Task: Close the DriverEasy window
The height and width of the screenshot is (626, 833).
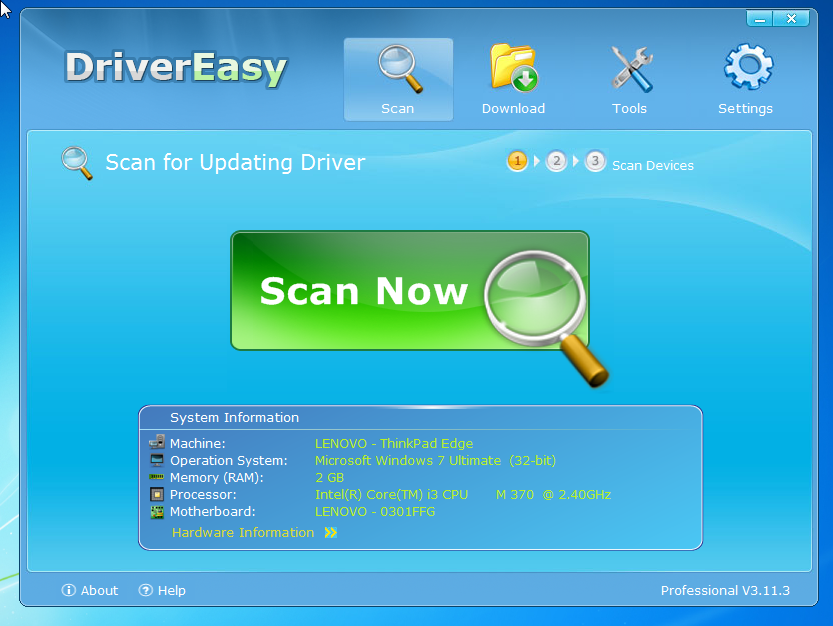Action: tap(791, 19)
